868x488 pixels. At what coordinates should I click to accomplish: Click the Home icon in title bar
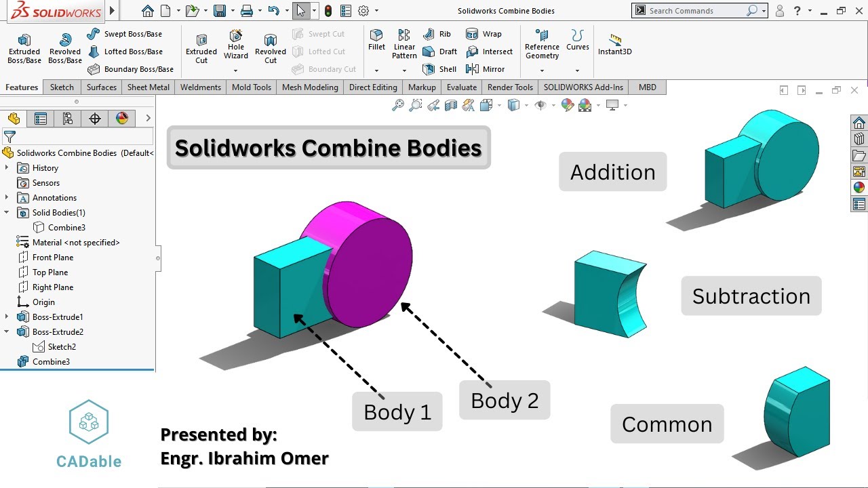click(x=148, y=11)
